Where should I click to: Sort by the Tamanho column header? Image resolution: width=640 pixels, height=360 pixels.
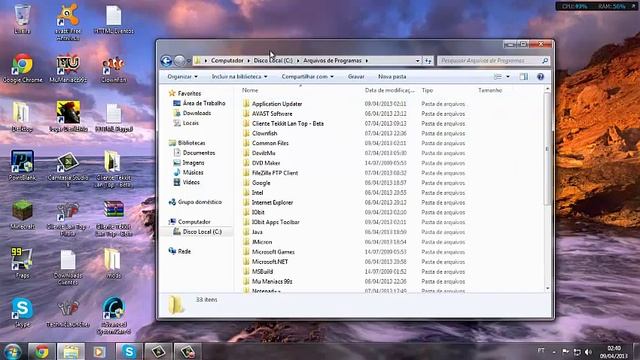490,90
